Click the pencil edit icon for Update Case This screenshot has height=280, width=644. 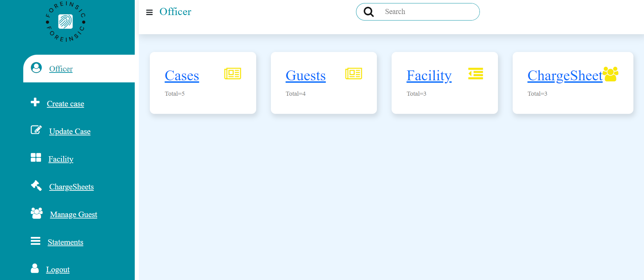point(36,130)
